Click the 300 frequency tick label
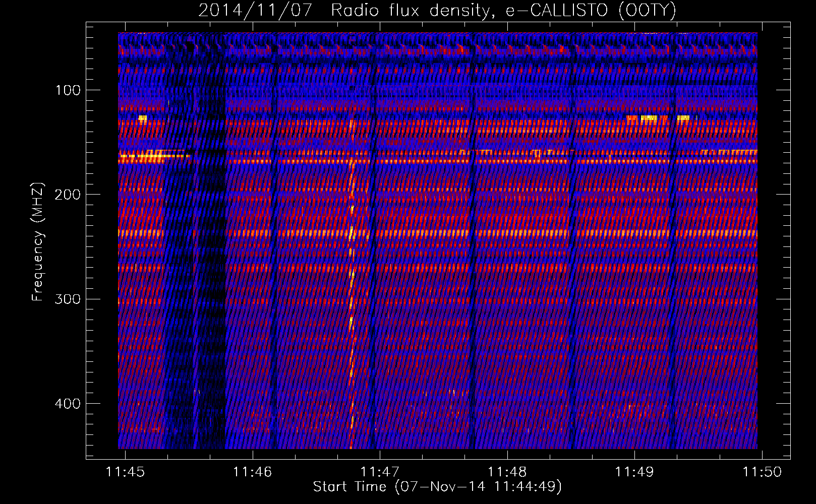The height and width of the screenshot is (504, 816). 68,299
